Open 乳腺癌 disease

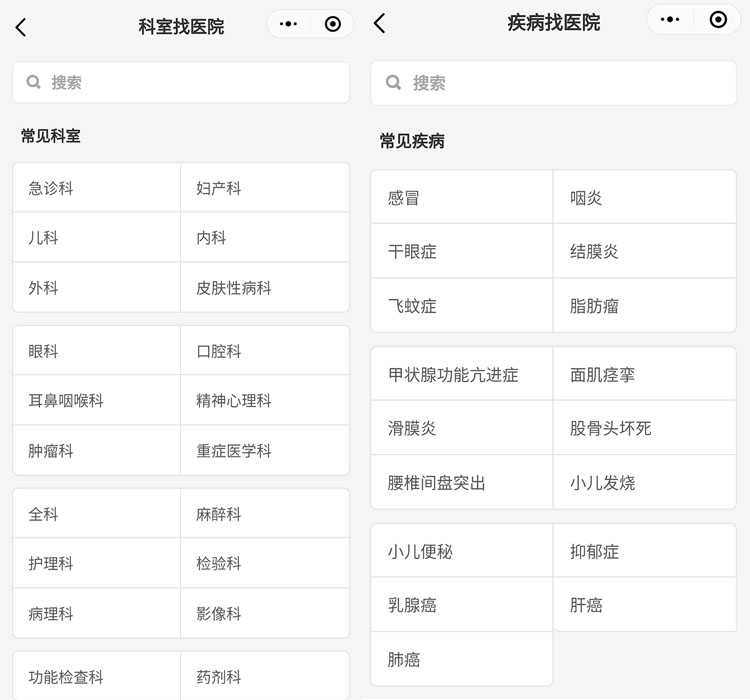[462, 605]
